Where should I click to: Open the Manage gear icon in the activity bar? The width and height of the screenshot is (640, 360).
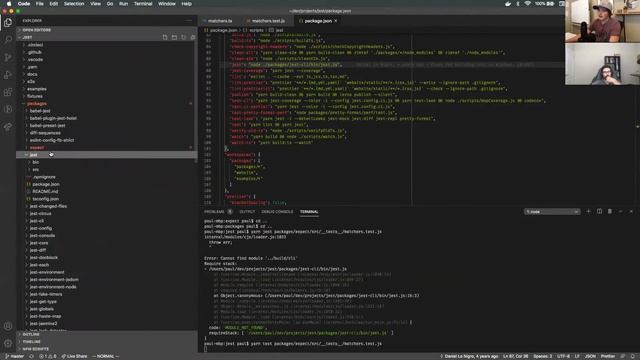tap(8, 343)
